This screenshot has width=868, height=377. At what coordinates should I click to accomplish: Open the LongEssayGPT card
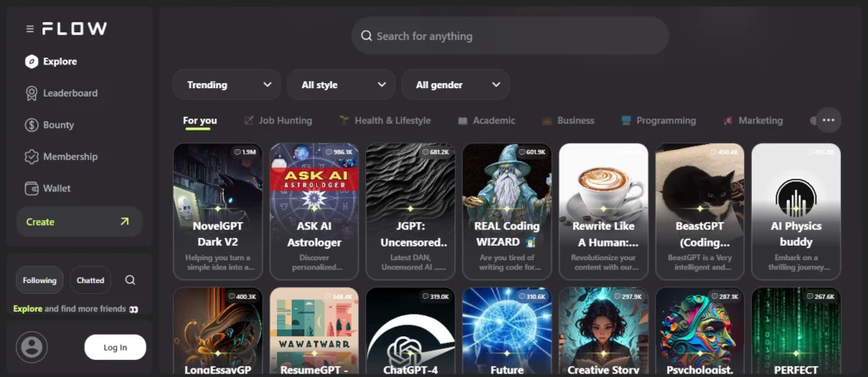(218, 331)
